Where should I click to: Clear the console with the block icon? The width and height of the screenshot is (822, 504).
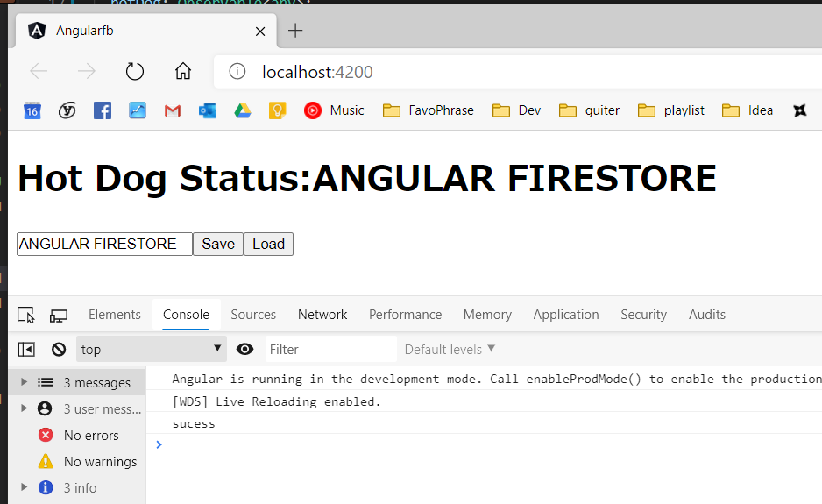click(59, 350)
